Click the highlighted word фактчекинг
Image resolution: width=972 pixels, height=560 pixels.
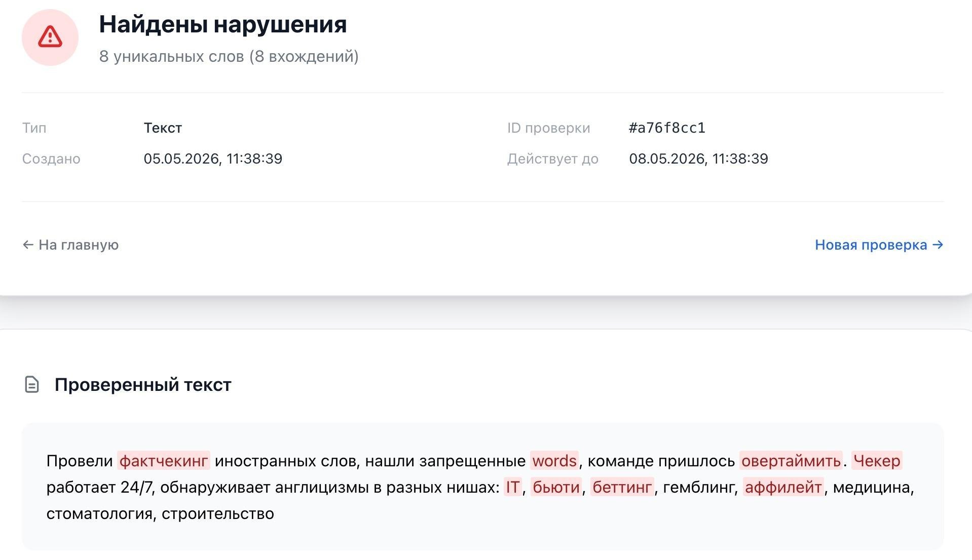point(164,461)
